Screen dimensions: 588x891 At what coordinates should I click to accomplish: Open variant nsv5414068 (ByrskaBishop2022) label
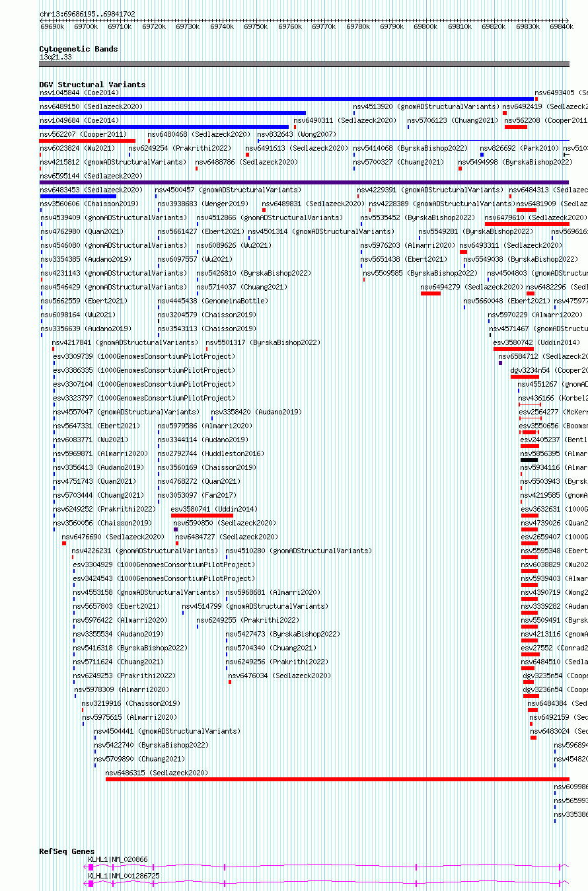click(410, 148)
